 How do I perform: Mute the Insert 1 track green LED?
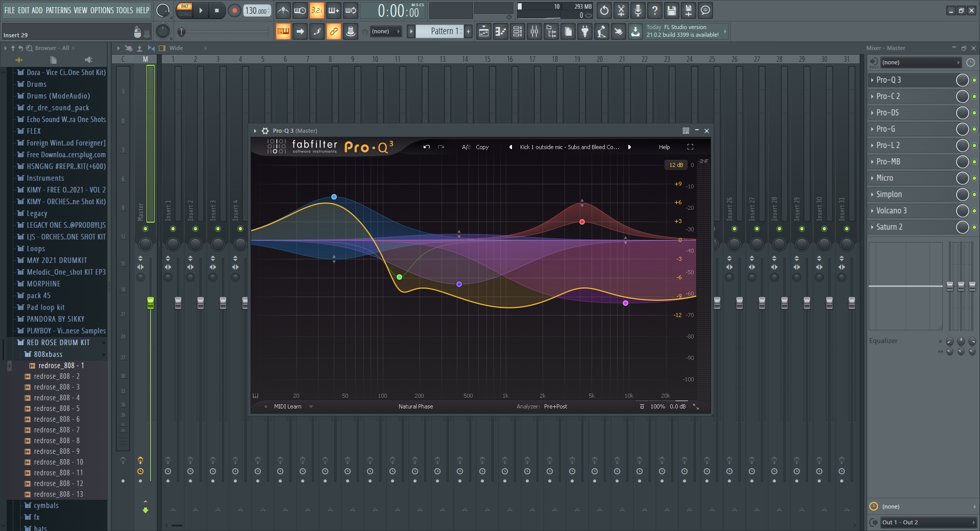(173, 229)
